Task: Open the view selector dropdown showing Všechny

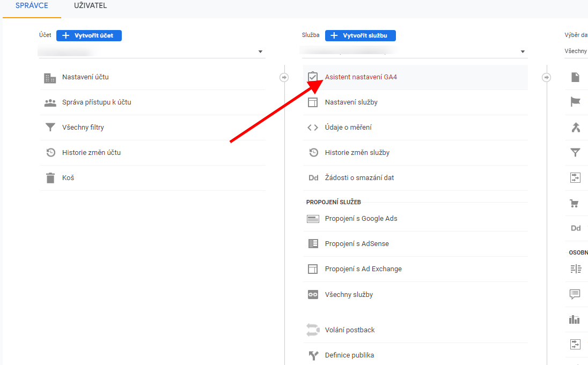Action: click(576, 51)
